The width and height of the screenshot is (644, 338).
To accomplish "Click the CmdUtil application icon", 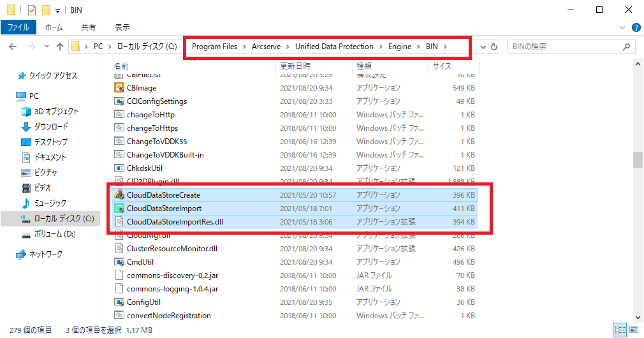I will pyautogui.click(x=119, y=262).
